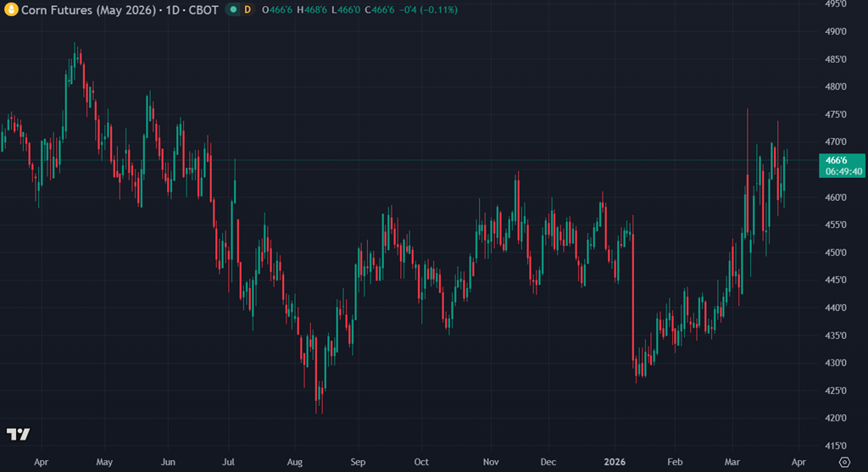Image resolution: width=868 pixels, height=472 pixels.
Task: Open the TradingView logo link
Action: 18,434
